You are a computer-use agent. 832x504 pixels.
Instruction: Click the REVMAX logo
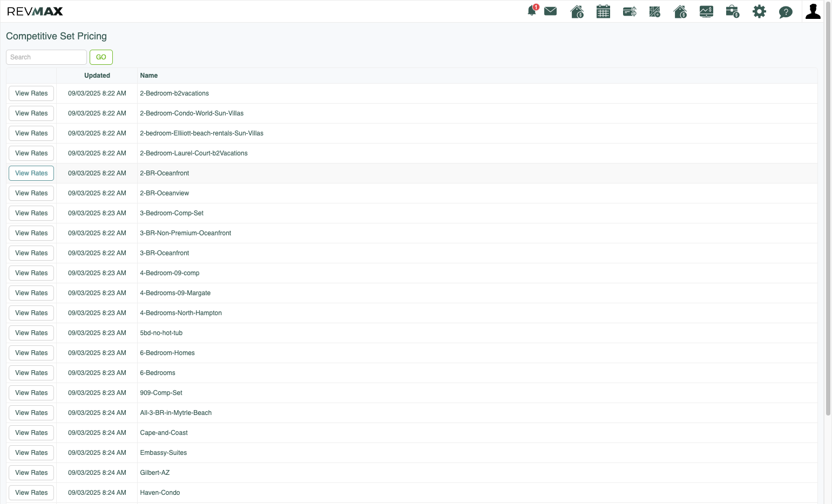tap(35, 11)
